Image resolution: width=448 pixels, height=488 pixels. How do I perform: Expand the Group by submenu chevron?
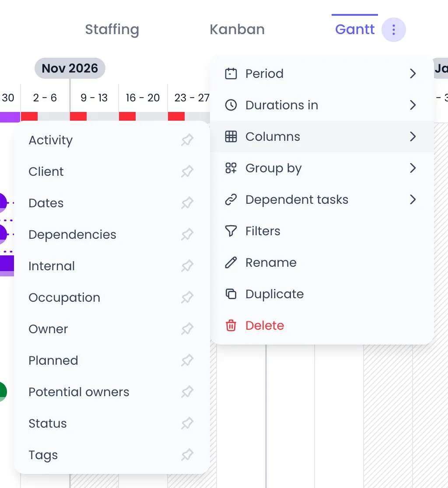pos(413,168)
